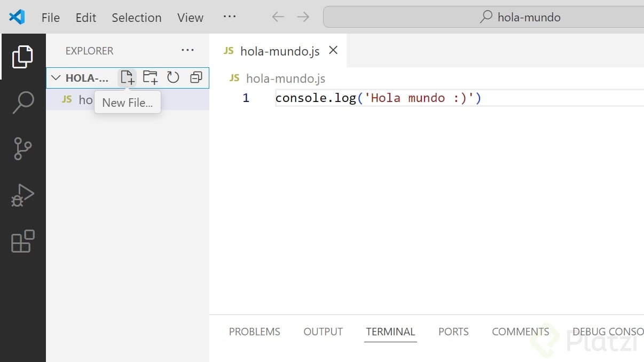The width and height of the screenshot is (644, 362).
Task: Open the File menu
Action: coord(51,18)
